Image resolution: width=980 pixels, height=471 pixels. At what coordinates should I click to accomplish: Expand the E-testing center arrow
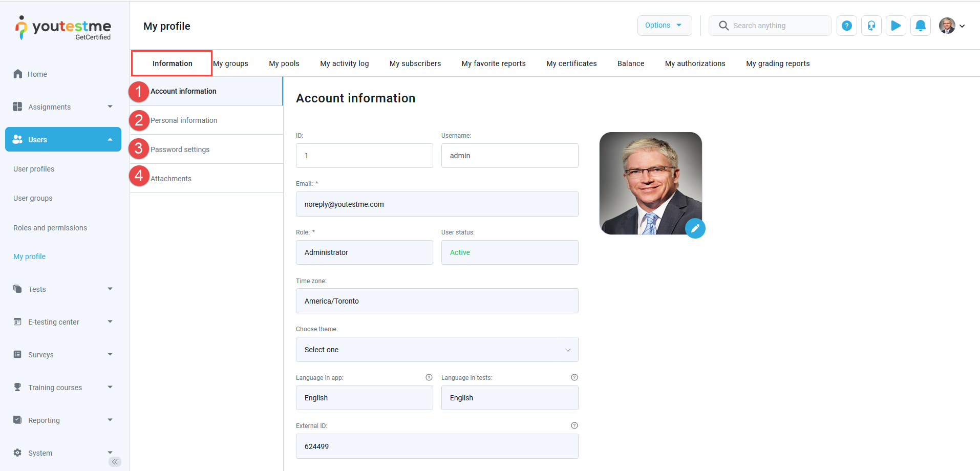coord(110,322)
